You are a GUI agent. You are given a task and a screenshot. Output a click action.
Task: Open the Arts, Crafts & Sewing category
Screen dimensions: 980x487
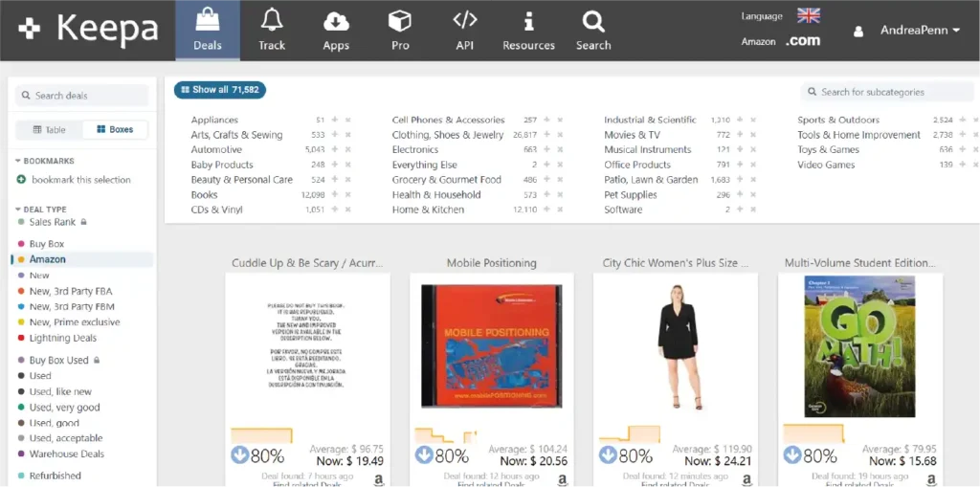(237, 135)
